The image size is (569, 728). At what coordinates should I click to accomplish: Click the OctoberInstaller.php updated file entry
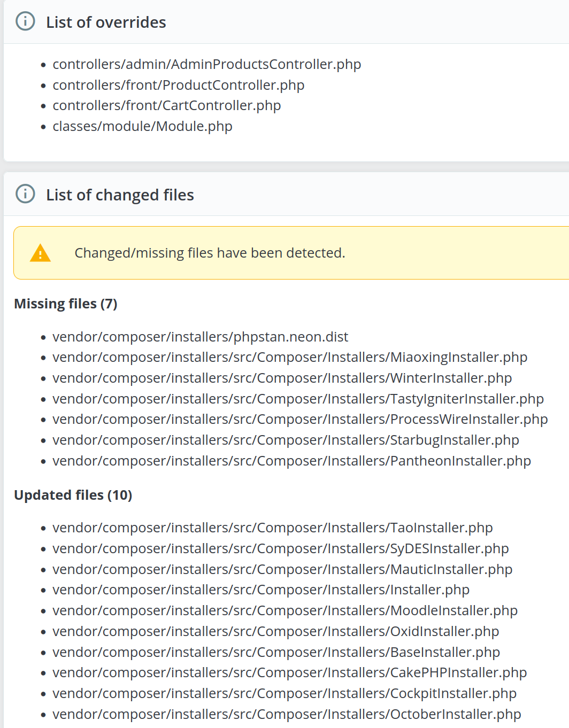coord(286,714)
